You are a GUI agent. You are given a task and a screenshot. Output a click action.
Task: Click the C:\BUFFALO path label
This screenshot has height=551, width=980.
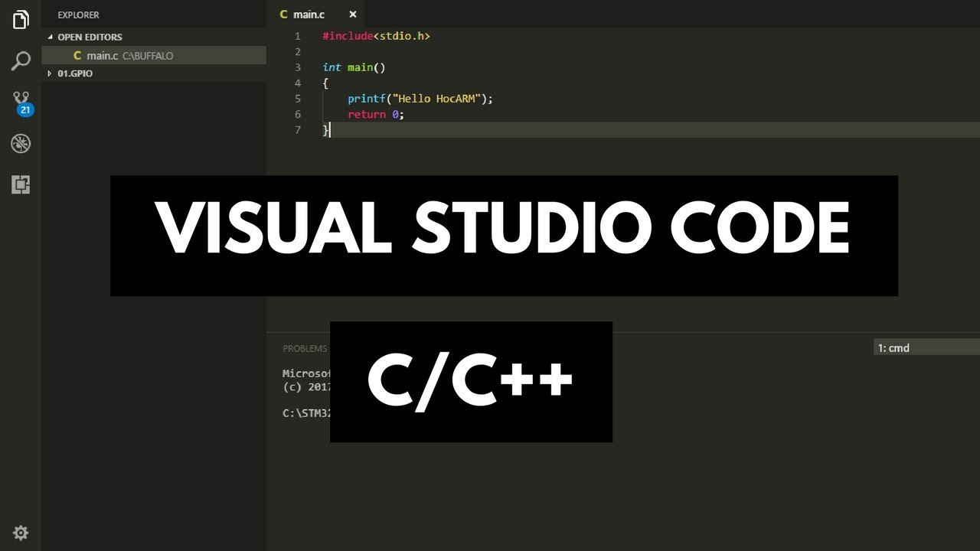[148, 56]
